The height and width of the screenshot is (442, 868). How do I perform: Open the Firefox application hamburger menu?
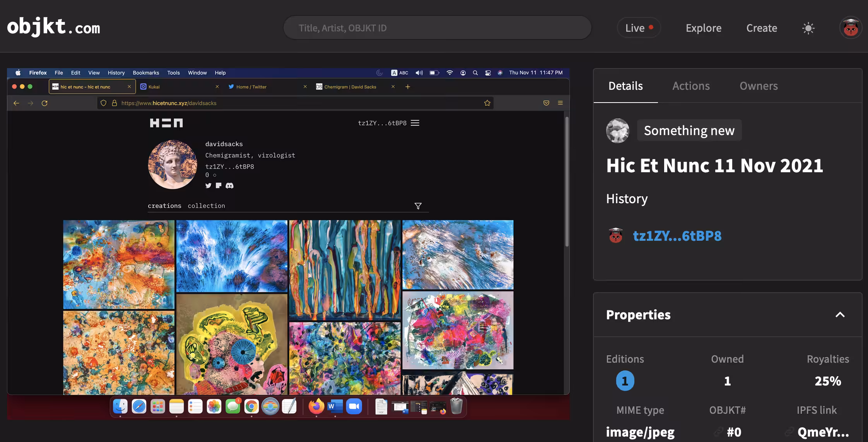[x=560, y=103]
